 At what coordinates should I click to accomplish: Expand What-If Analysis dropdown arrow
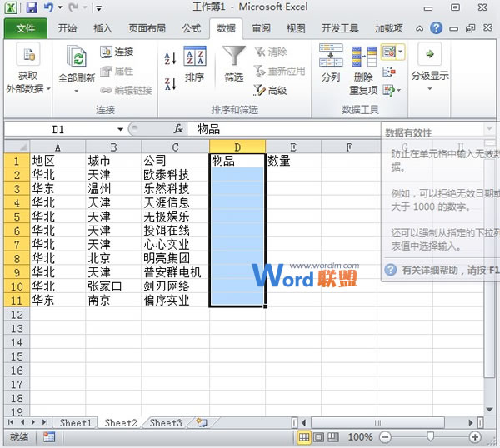(399, 91)
